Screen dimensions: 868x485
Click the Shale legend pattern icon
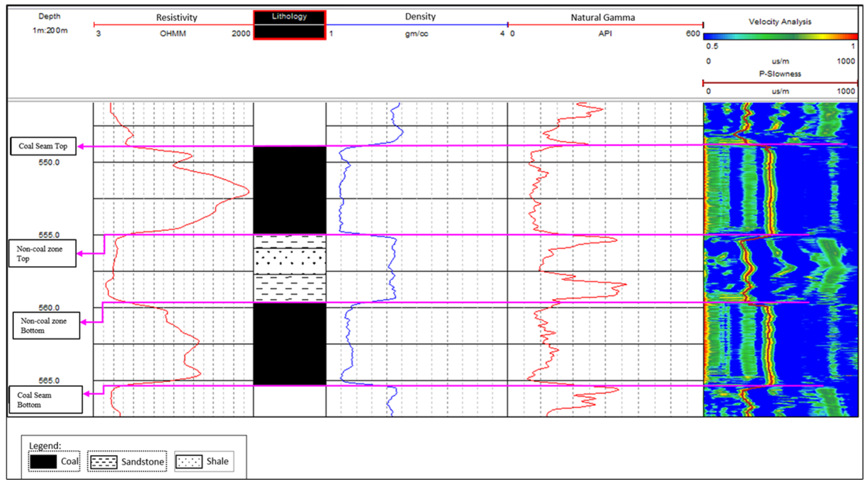(x=189, y=461)
